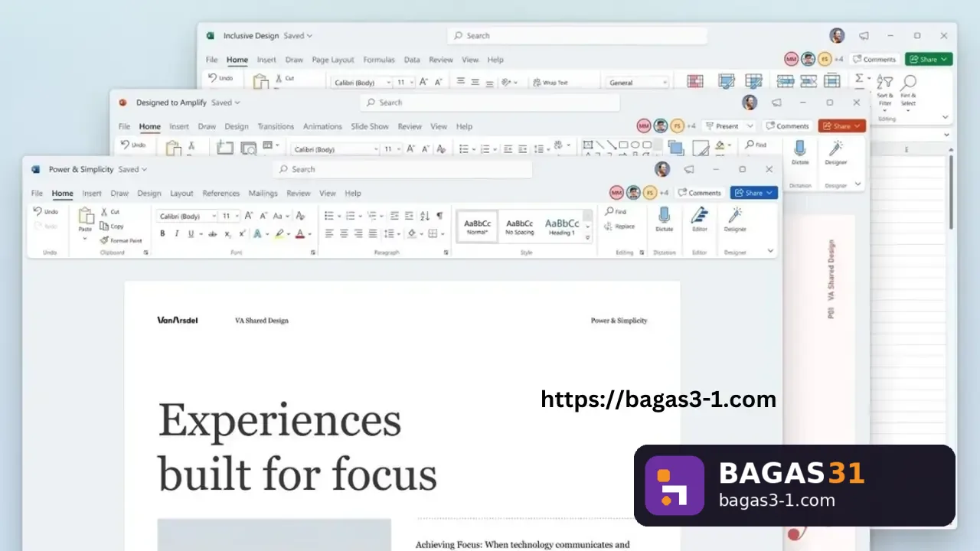Image resolution: width=980 pixels, height=551 pixels.
Task: Open the Share dropdown in Word
Action: 754,193
